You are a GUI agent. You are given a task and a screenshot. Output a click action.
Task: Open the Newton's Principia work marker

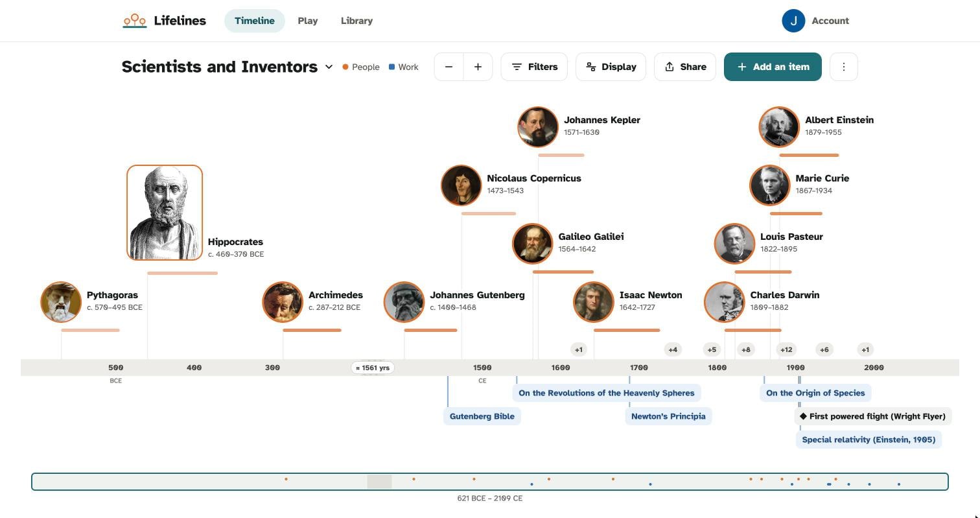(668, 416)
